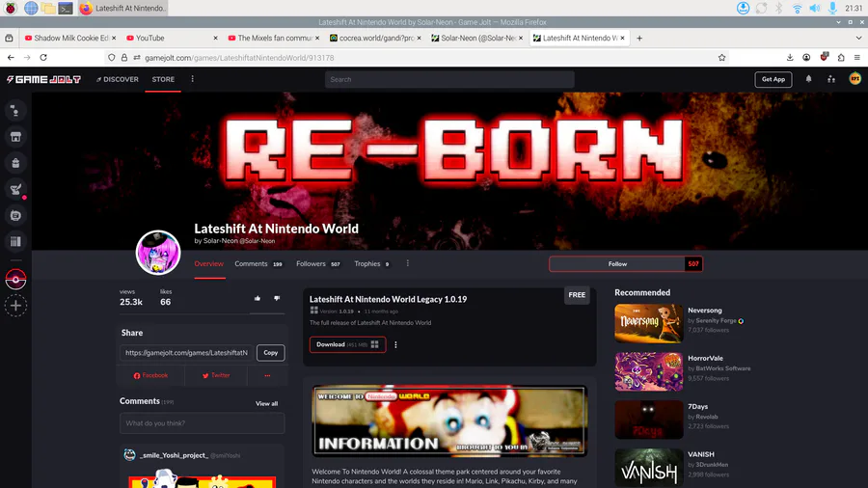This screenshot has width=868, height=488.
Task: Open the VANISH recommended game thumbnail
Action: [x=648, y=468]
